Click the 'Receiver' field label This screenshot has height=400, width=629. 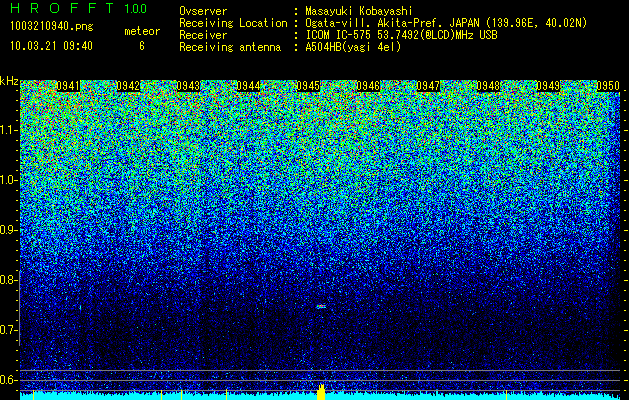pyautogui.click(x=203, y=35)
